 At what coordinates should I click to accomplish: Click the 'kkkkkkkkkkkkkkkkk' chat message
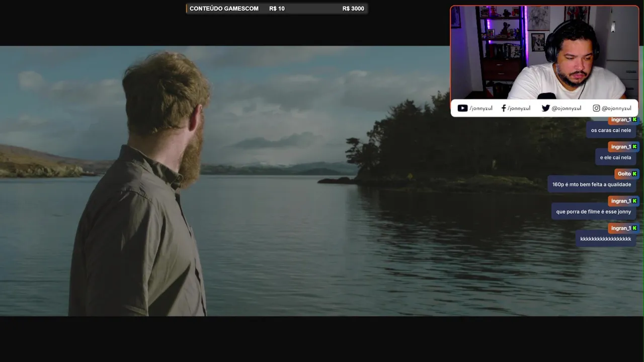(x=606, y=239)
